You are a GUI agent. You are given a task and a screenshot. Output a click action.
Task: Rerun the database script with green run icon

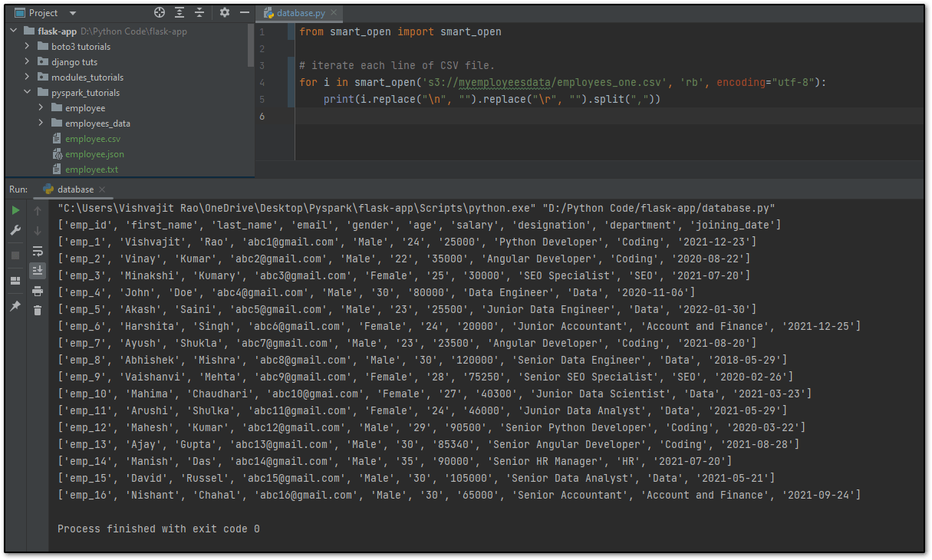point(15,212)
